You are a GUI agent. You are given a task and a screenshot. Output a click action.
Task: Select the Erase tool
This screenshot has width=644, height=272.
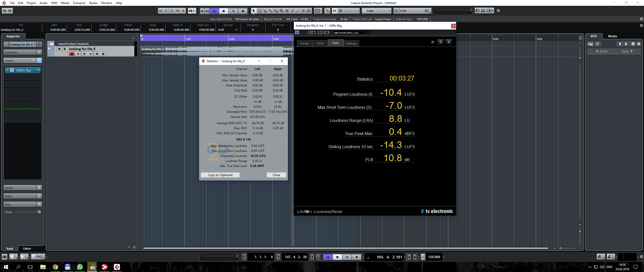[x=276, y=11]
